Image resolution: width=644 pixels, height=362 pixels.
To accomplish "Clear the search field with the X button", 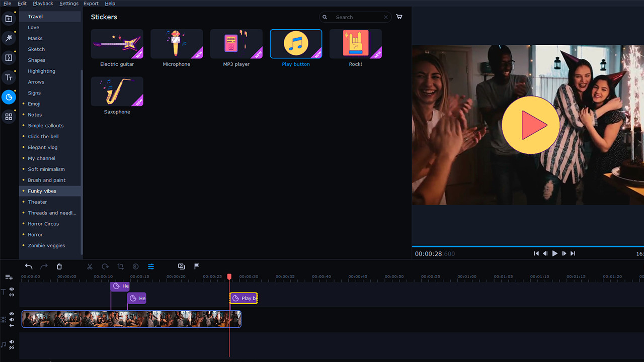I will point(385,17).
